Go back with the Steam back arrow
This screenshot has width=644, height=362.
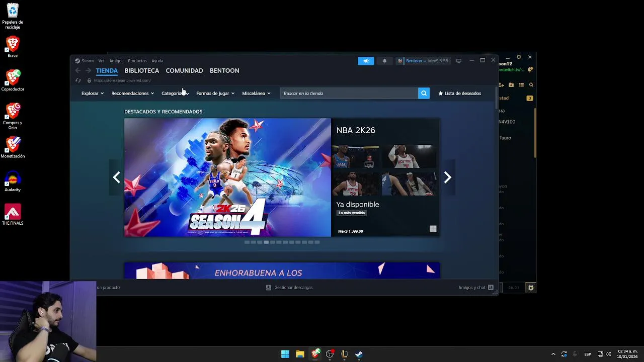point(77,71)
